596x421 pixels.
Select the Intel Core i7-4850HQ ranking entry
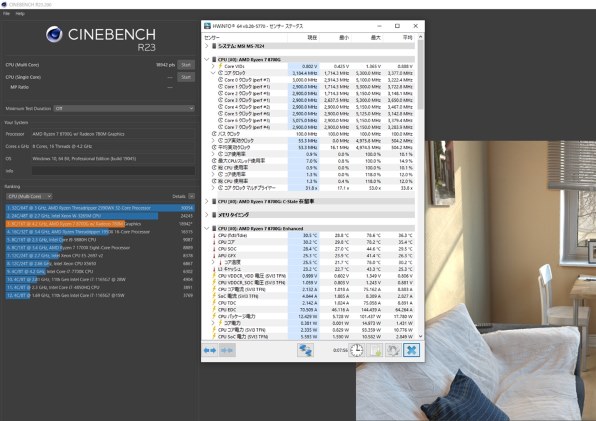pos(100,288)
